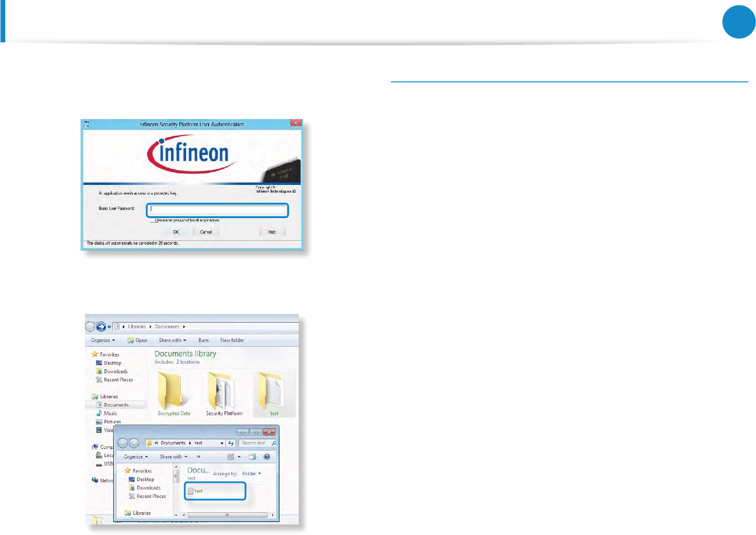Click Documents in the test window address bar

point(173,443)
